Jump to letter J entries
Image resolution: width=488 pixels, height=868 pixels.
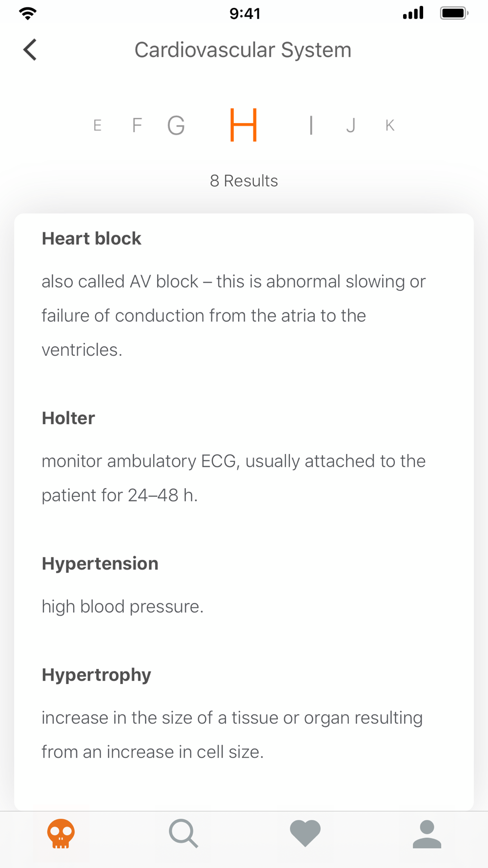click(x=350, y=125)
